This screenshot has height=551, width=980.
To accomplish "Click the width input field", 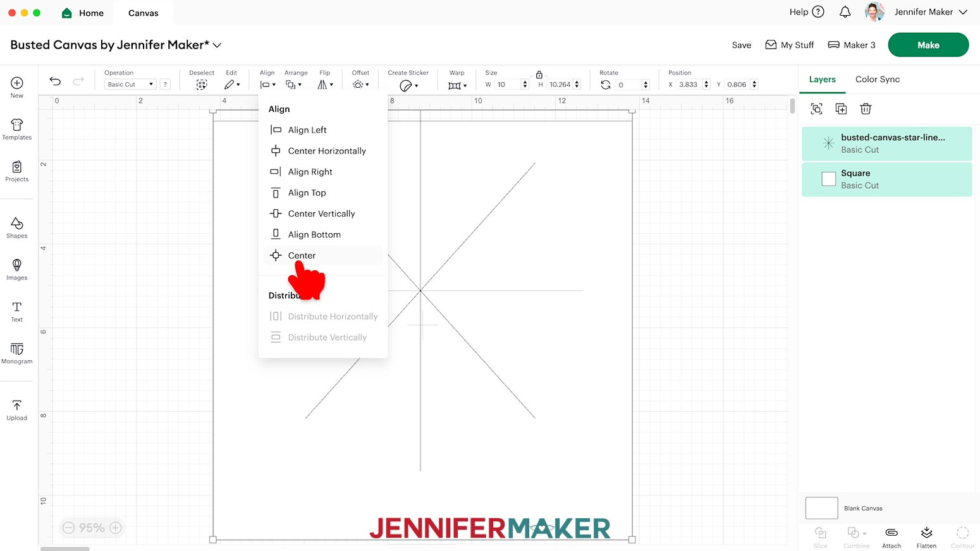I will pyautogui.click(x=508, y=84).
